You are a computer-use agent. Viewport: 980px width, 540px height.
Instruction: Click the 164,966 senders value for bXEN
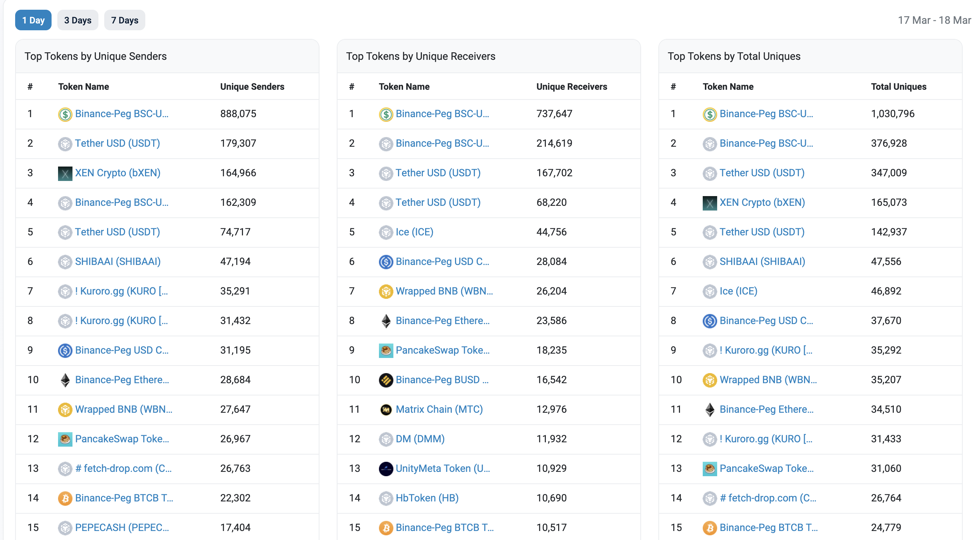238,173
